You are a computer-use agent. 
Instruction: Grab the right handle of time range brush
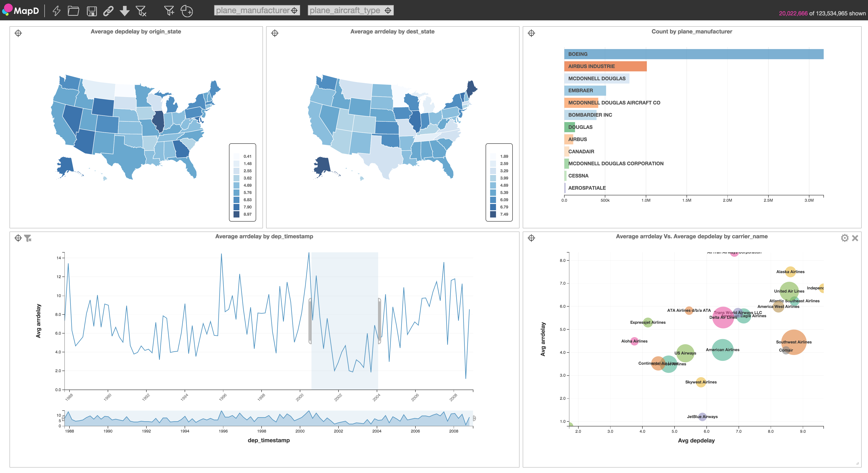(x=379, y=321)
